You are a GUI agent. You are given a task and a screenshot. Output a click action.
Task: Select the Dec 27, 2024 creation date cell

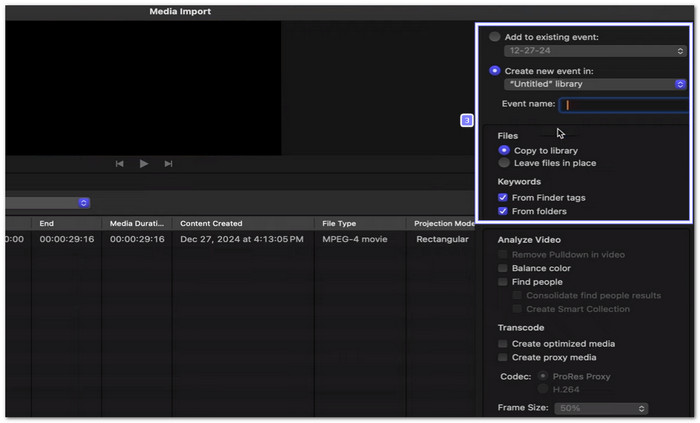point(242,239)
